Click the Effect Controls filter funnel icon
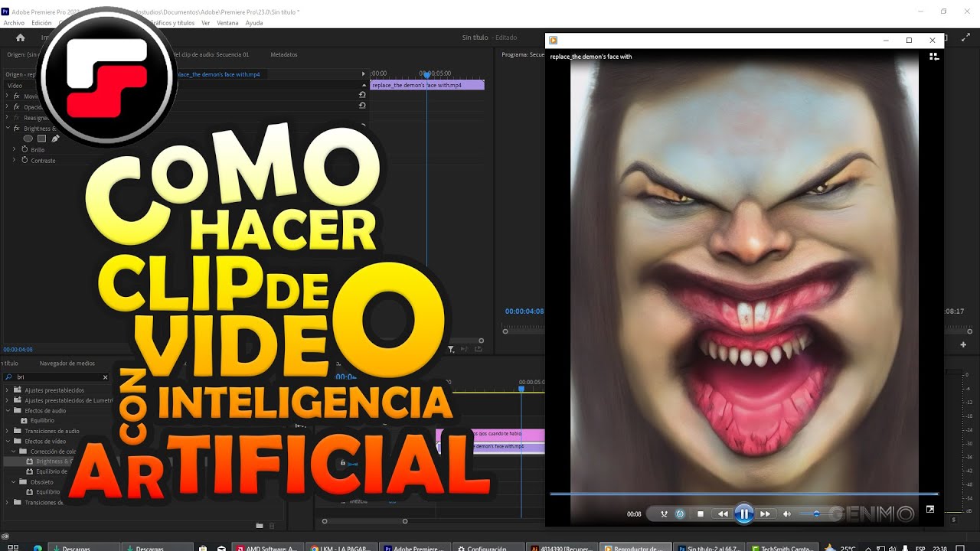 [x=451, y=350]
